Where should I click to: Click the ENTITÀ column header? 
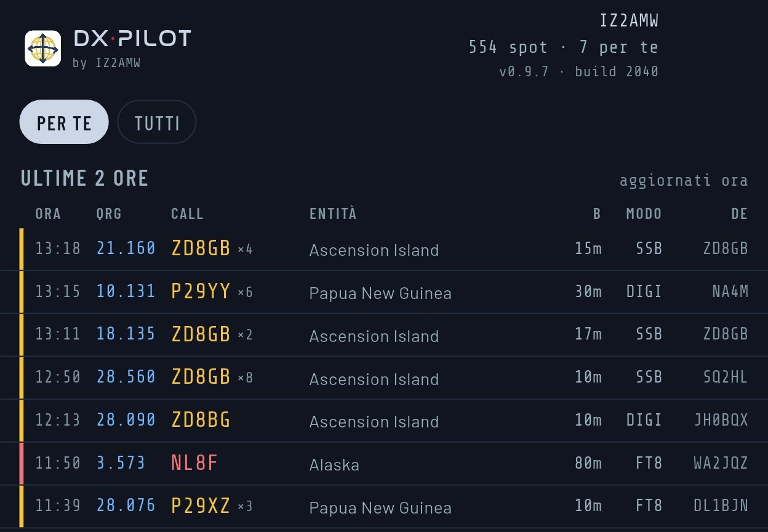[333, 214]
